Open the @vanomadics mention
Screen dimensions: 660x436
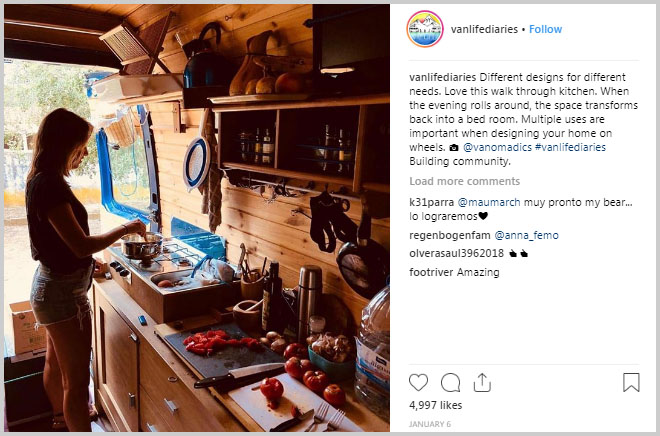click(x=497, y=147)
